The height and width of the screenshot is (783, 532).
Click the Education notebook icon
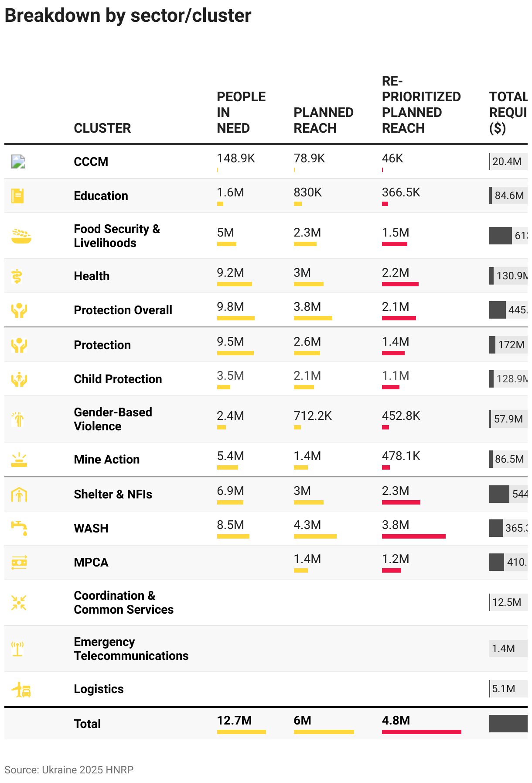17,196
